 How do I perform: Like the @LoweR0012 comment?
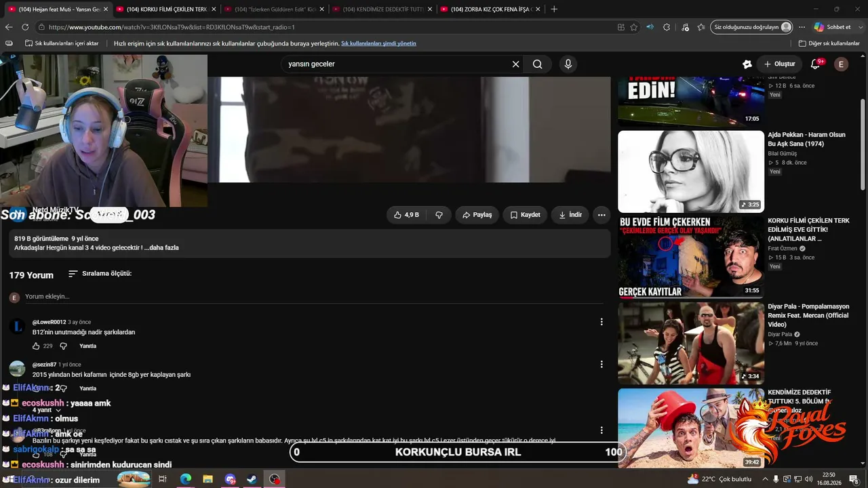(x=36, y=346)
